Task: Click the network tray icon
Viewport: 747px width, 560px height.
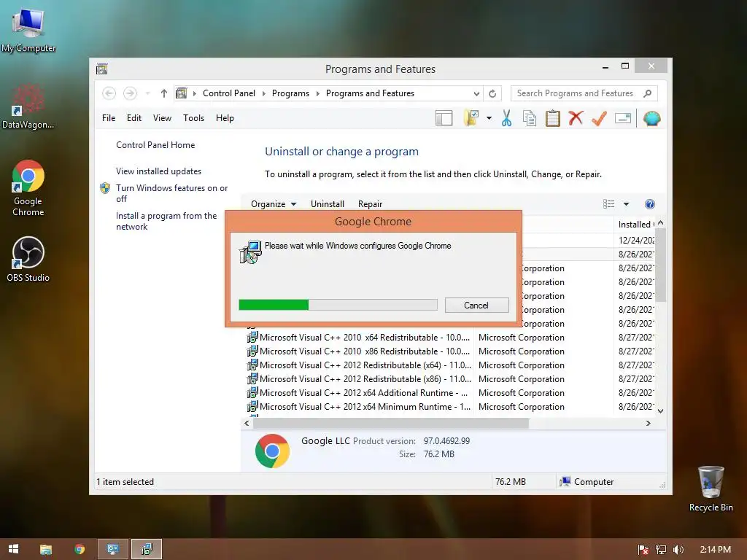Action: pyautogui.click(x=661, y=550)
